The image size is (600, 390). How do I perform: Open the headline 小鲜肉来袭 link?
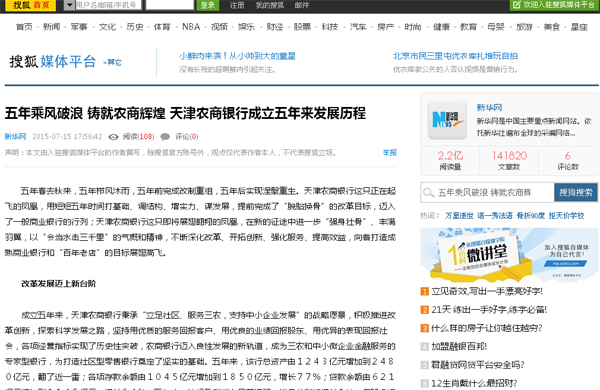pos(237,56)
